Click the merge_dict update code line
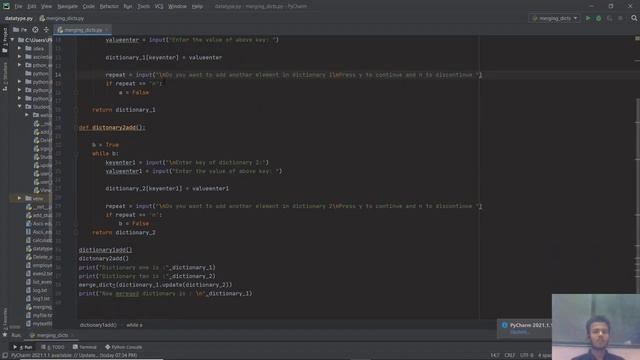Screen dimensions: 640x360 (x=155, y=284)
